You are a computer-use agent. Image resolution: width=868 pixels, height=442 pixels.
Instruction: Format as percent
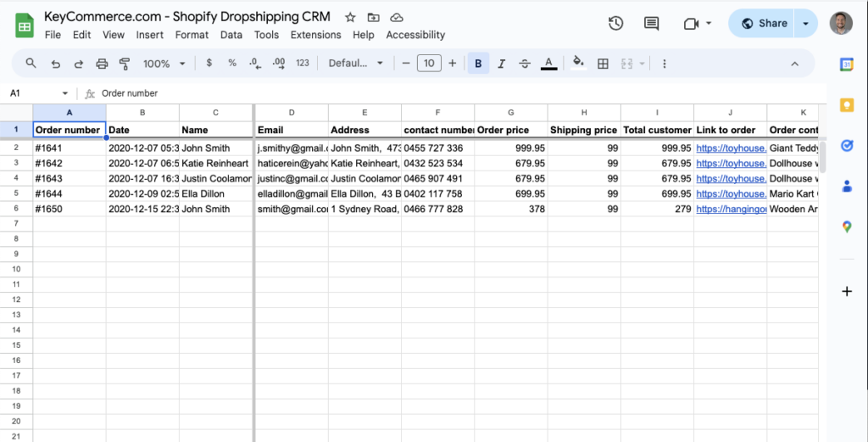pos(232,63)
